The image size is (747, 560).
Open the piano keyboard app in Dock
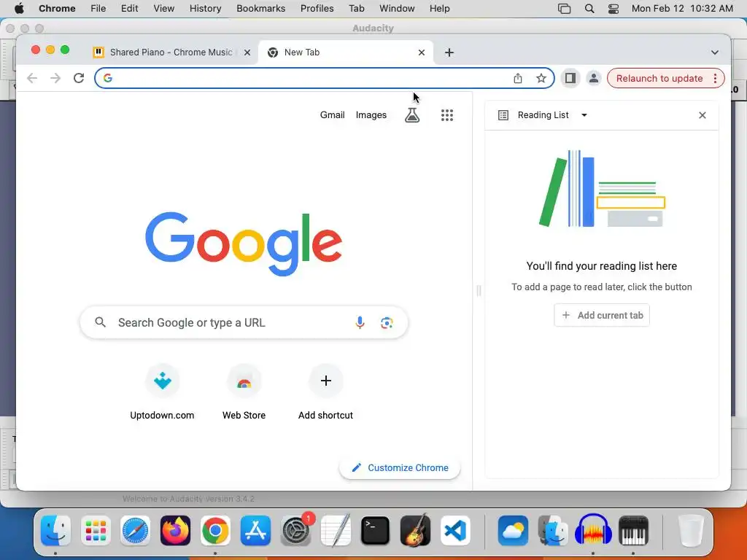click(x=633, y=530)
